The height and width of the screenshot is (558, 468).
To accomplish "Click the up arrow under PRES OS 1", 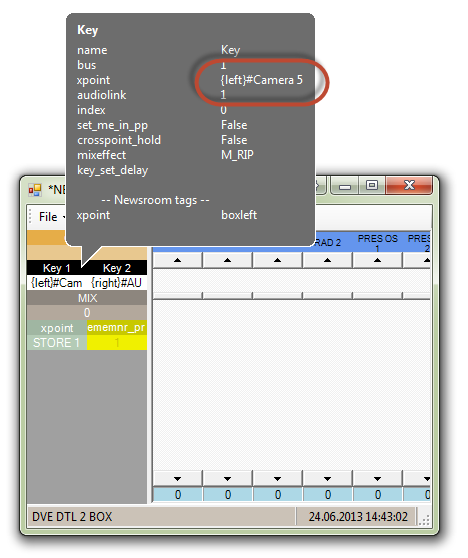I will (377, 260).
